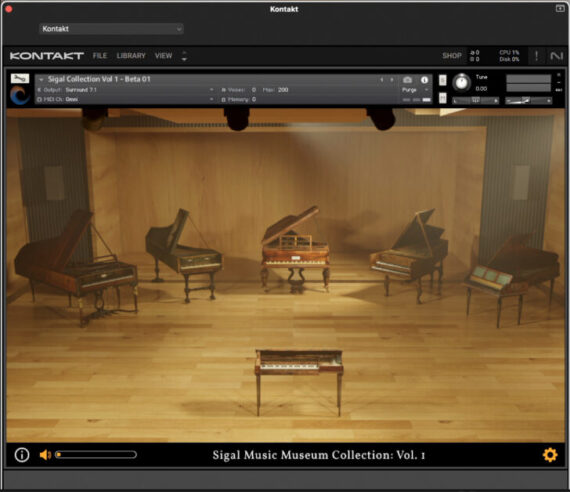Click the KONTAKT logo
570x492 pixels.
coord(47,56)
